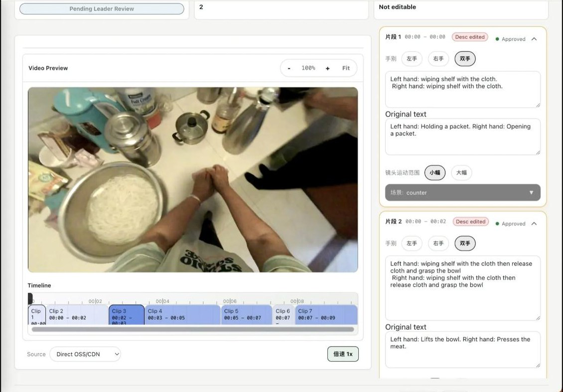Viewport: 563px width, 392px height.
Task: Click the video preview frame
Action: pyautogui.click(x=193, y=179)
